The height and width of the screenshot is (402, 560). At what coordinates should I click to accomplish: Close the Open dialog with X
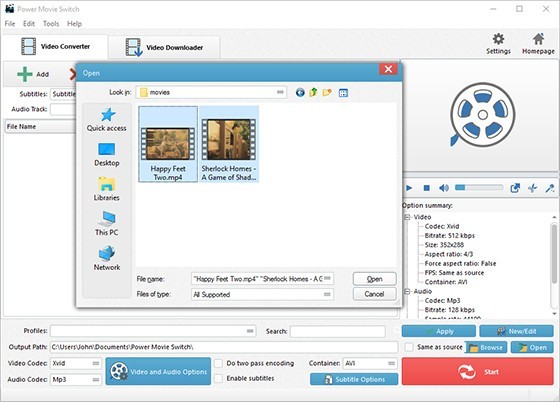(388, 69)
